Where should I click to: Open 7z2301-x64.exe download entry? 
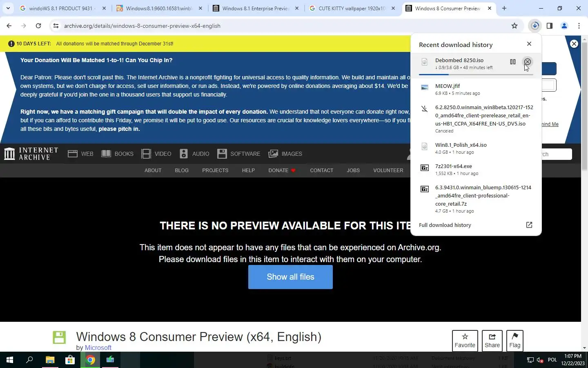pos(476,169)
